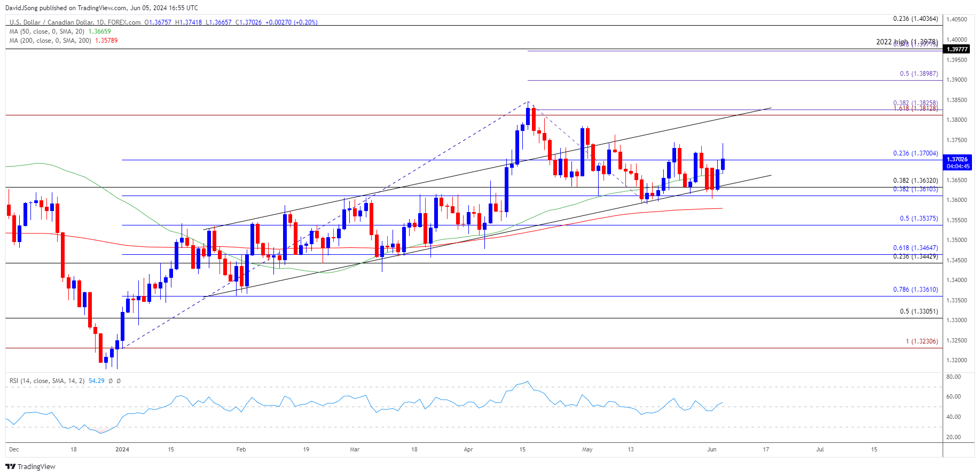Click the 19 label on the date axis

point(306,449)
